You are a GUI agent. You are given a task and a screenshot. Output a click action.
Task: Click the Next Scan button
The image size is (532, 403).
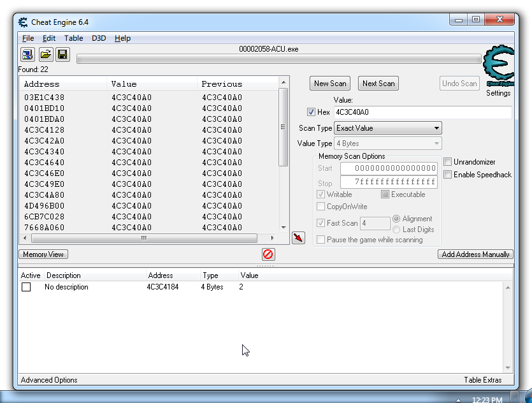click(378, 84)
